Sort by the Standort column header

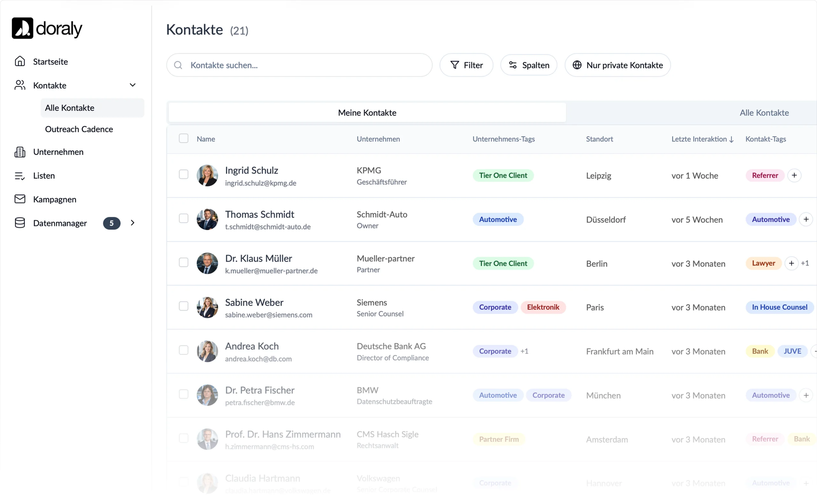point(599,139)
